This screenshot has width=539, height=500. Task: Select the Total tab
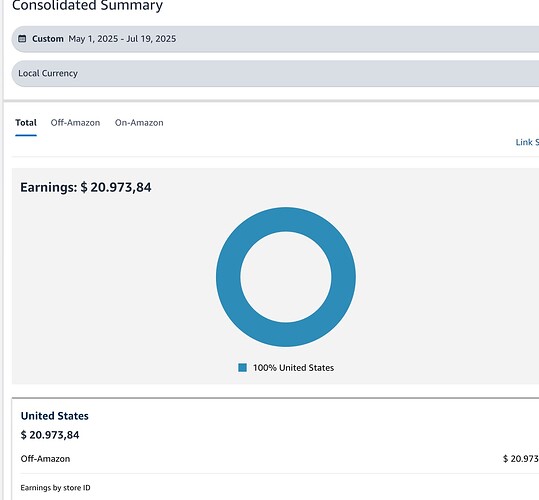pyautogui.click(x=26, y=123)
